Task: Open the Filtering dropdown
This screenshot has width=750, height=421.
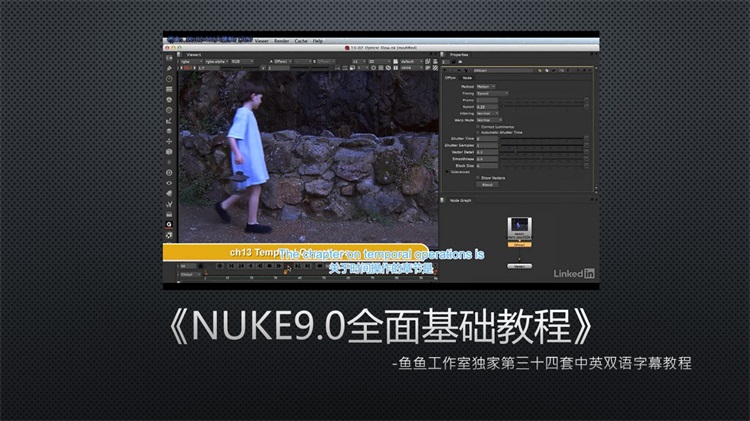Action: [x=487, y=113]
